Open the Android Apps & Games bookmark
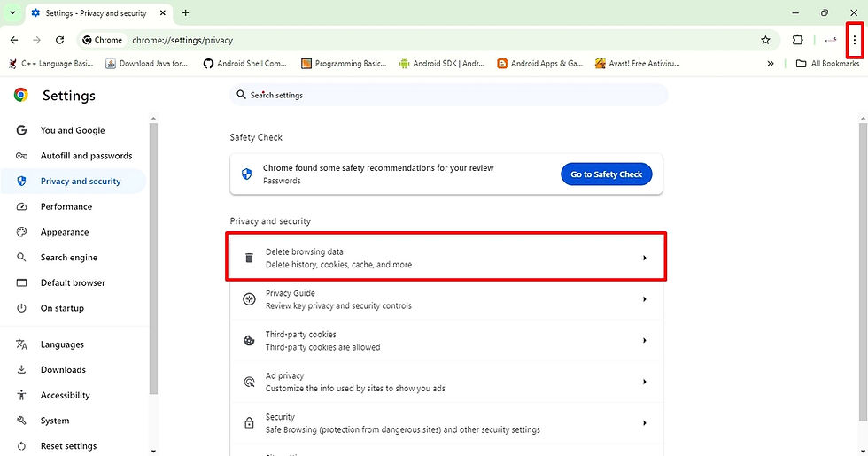This screenshot has height=456, width=868. point(539,64)
